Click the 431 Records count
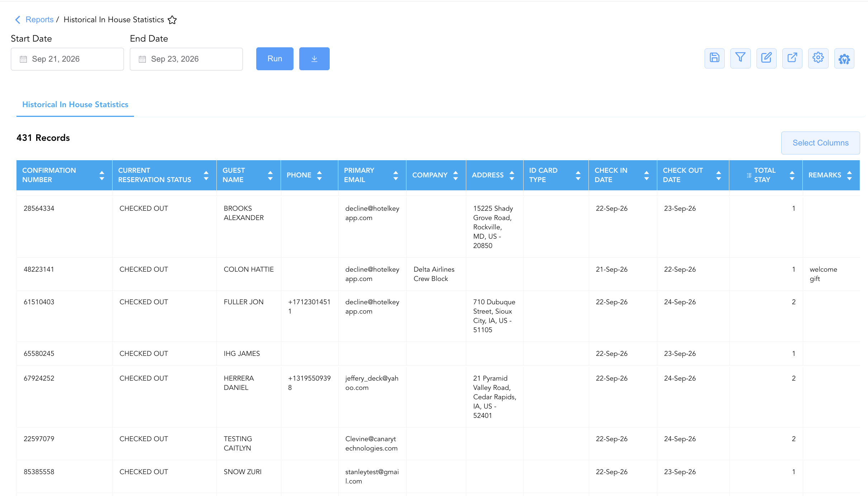 [43, 138]
